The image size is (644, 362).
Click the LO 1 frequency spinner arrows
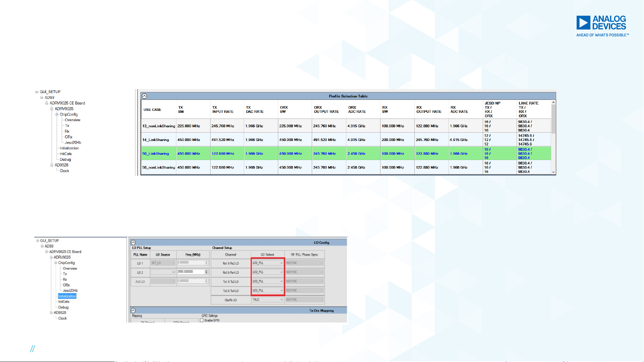[207, 263]
